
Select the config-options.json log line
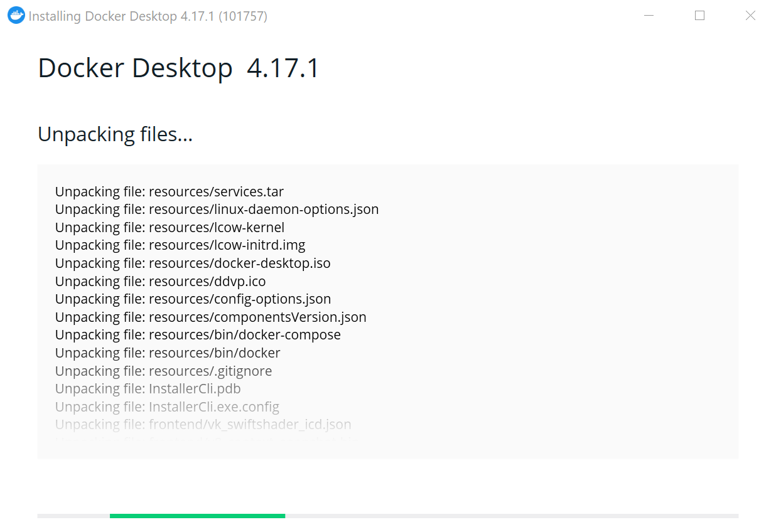point(193,299)
